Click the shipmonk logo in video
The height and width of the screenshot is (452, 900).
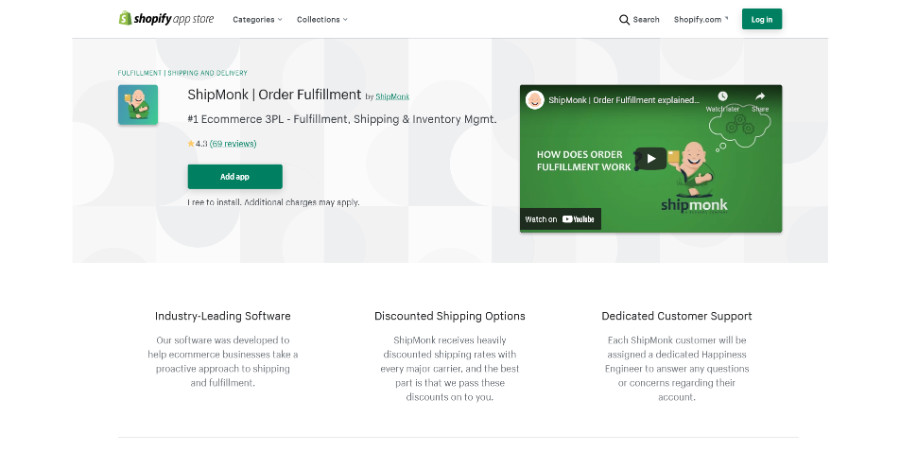[x=694, y=205]
